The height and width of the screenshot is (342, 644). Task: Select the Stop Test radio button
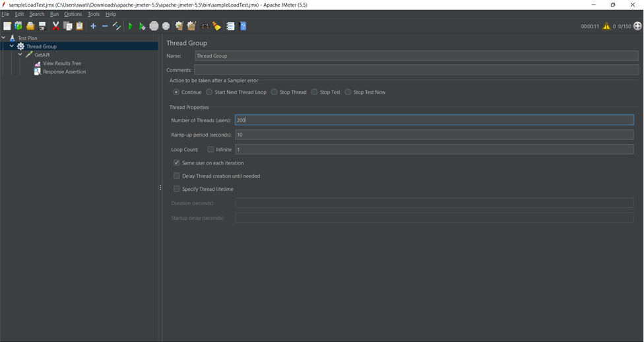(x=314, y=92)
